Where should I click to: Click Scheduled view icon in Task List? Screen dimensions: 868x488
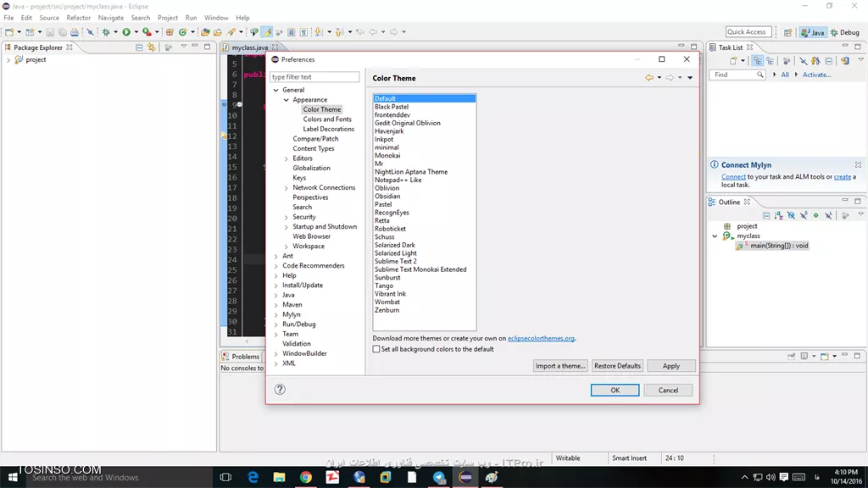tap(770, 61)
